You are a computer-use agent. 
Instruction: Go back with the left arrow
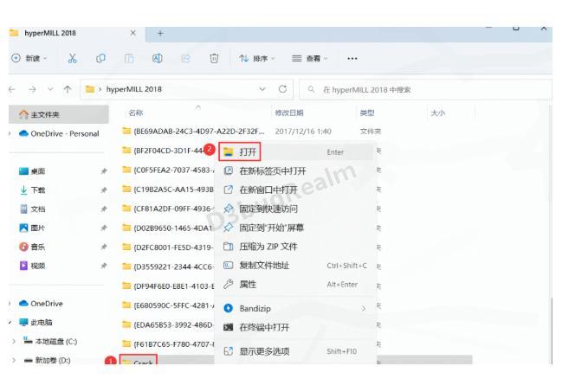(x=12, y=89)
